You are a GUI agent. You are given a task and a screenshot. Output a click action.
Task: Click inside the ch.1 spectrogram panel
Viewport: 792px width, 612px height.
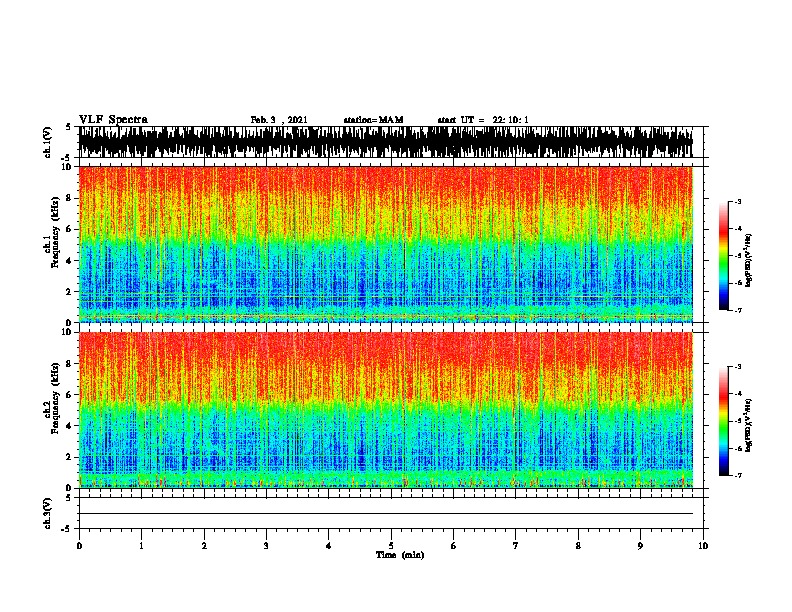point(386,244)
